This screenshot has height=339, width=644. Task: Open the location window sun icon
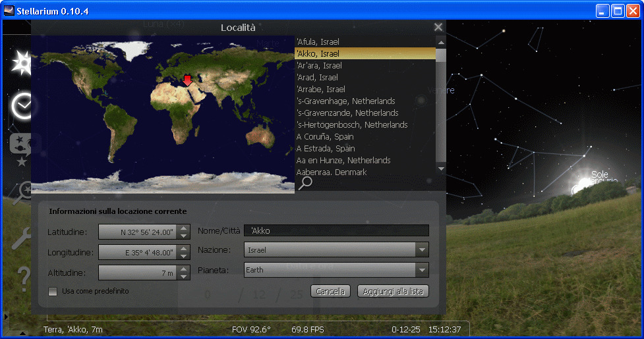(x=22, y=63)
